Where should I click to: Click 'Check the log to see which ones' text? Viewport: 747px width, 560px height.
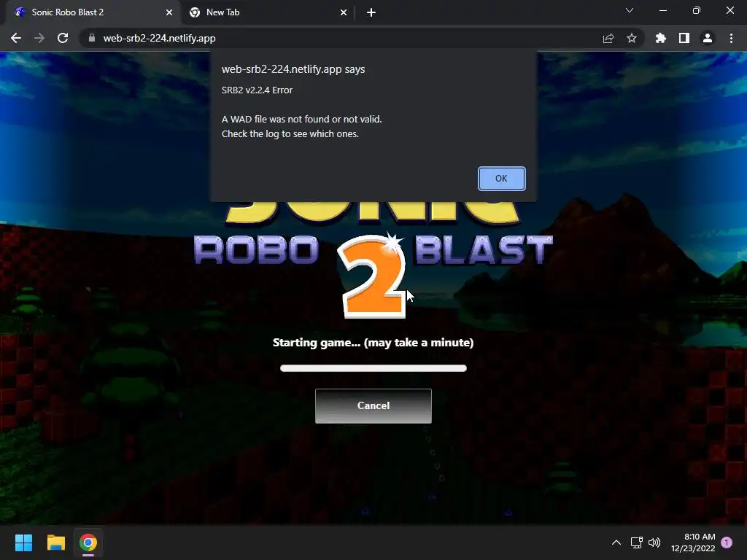(x=290, y=134)
